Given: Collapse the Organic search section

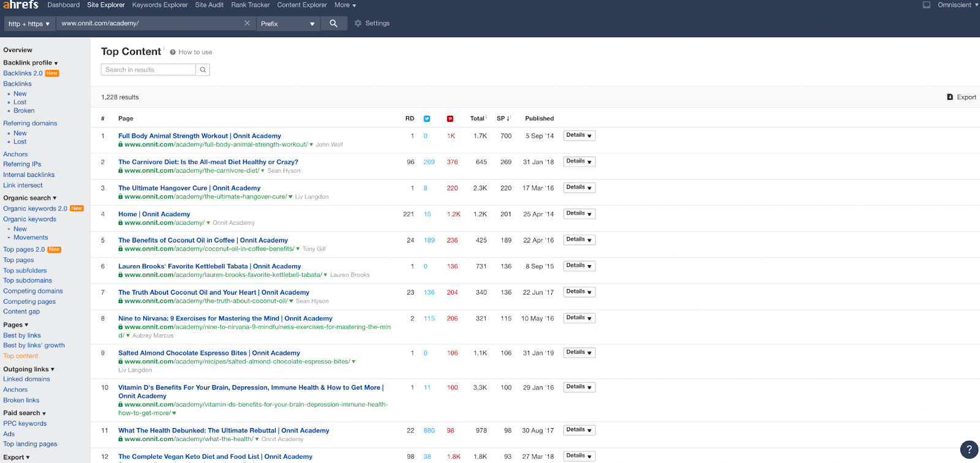Looking at the screenshot, I should (x=30, y=198).
